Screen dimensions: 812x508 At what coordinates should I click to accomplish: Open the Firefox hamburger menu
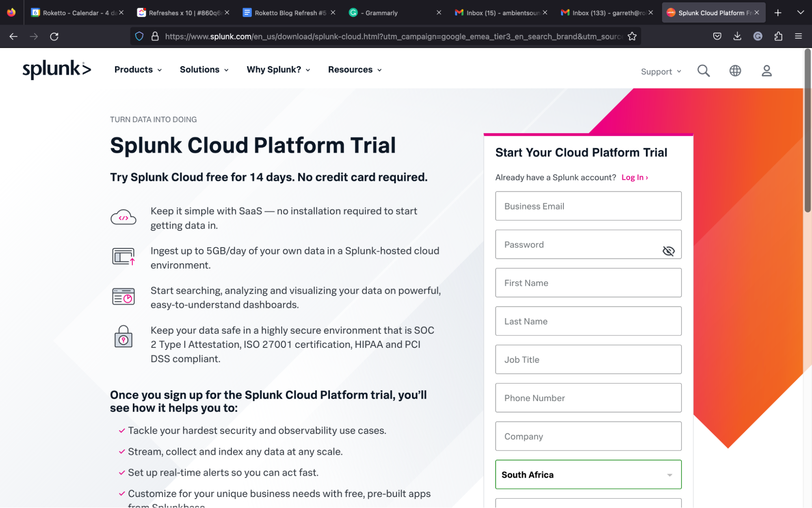click(798, 36)
